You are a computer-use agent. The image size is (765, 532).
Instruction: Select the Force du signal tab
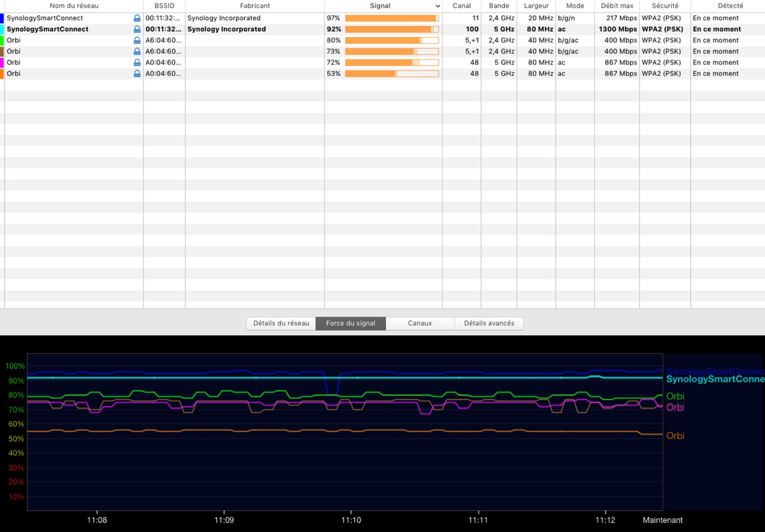[351, 324]
